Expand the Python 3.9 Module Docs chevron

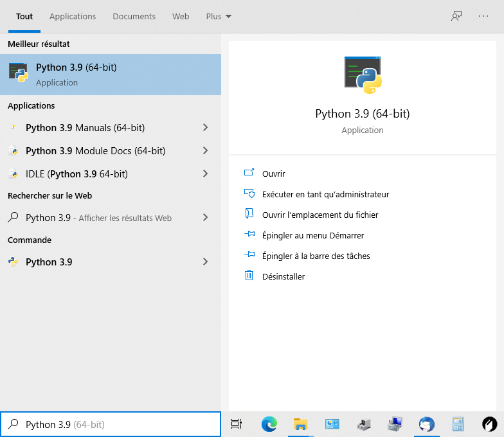coord(206,150)
